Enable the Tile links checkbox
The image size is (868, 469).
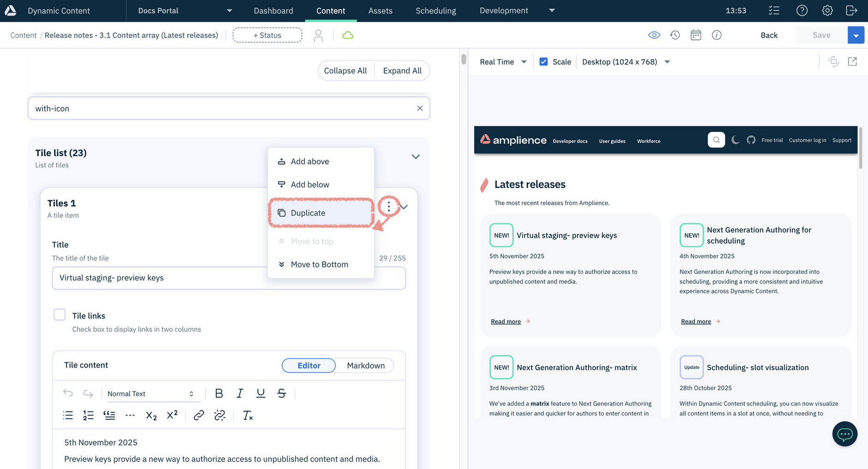point(60,315)
